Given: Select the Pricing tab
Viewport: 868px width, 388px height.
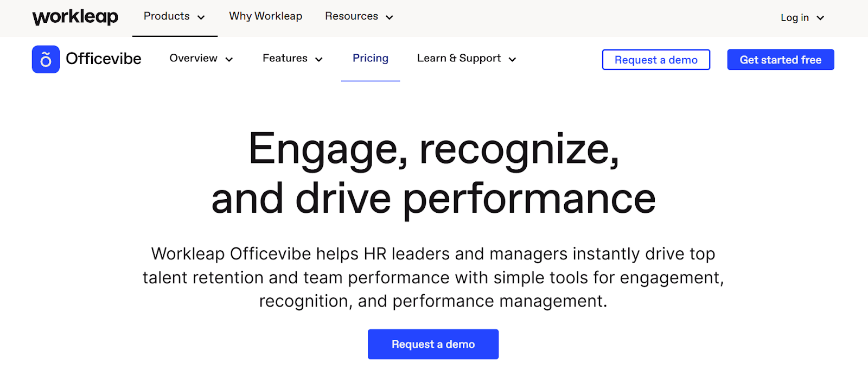Looking at the screenshot, I should [371, 58].
